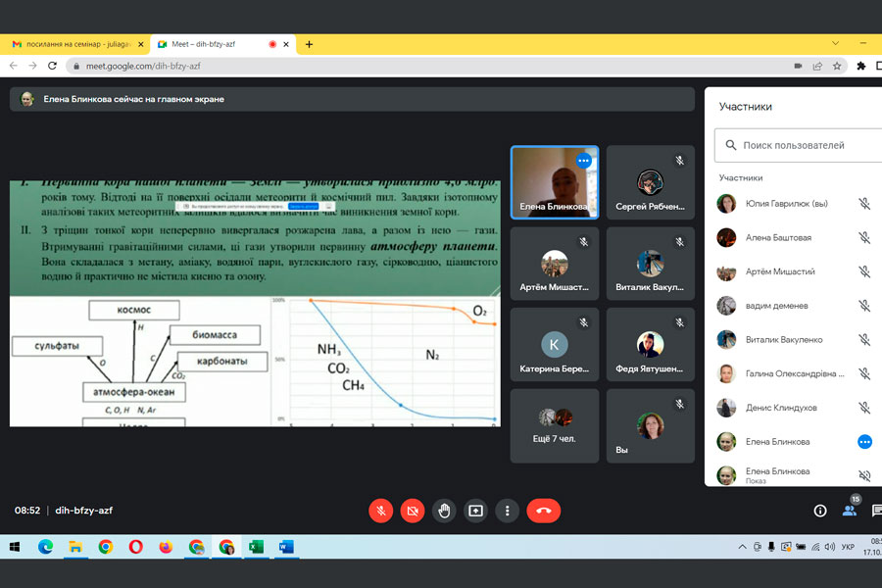Open Виталик Вакул... participant tile
Viewport: 882px width, 588px height.
pos(651,264)
